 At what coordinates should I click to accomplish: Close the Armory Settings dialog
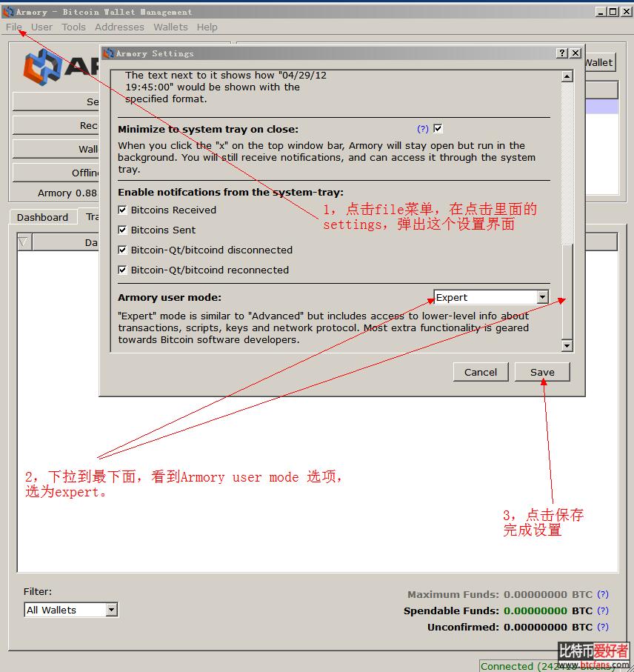[x=575, y=53]
